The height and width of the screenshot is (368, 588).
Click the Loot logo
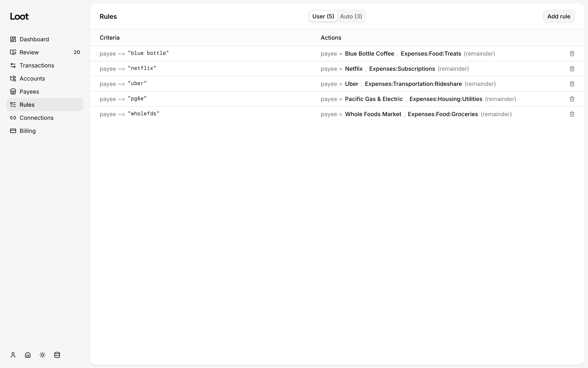click(x=19, y=16)
